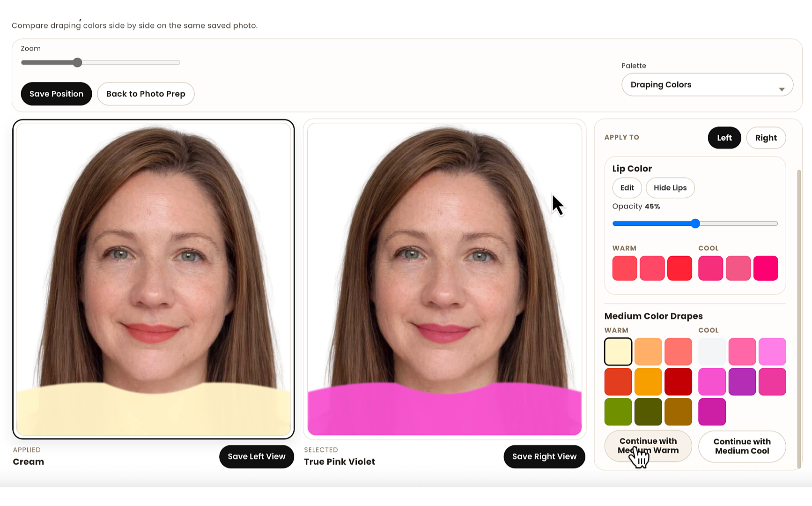Viewport: 812px width, 506px height.
Task: Open the Draping Colors palette dropdown
Action: [706, 84]
